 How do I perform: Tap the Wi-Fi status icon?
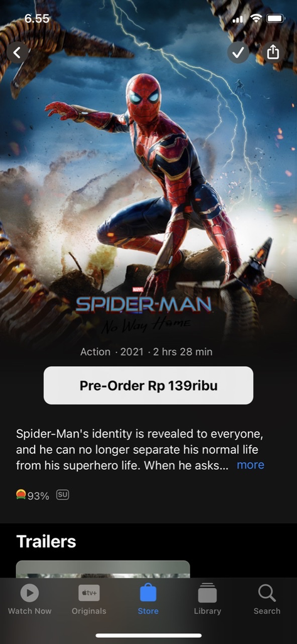[x=256, y=19]
